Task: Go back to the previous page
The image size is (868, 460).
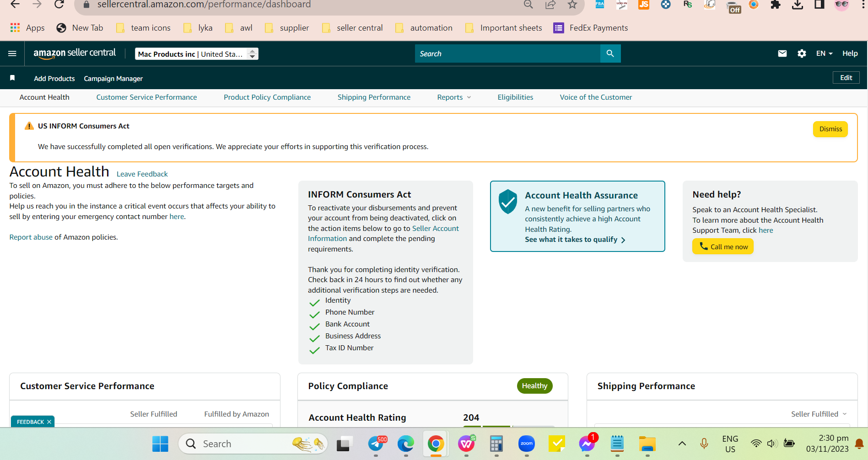Action: 15,5
